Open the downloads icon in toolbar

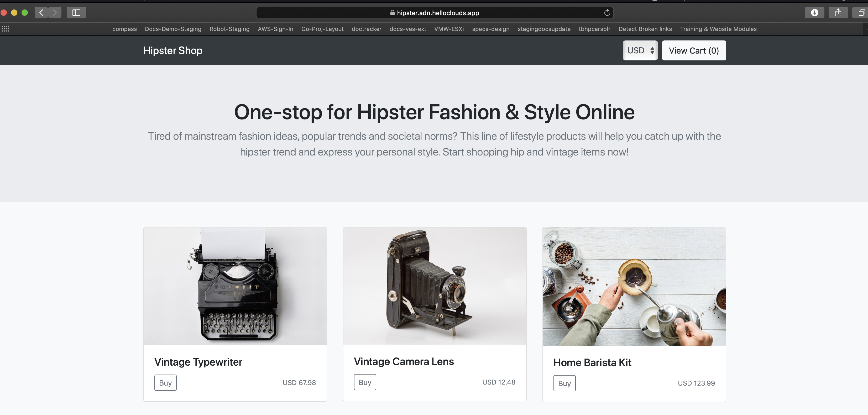[814, 13]
